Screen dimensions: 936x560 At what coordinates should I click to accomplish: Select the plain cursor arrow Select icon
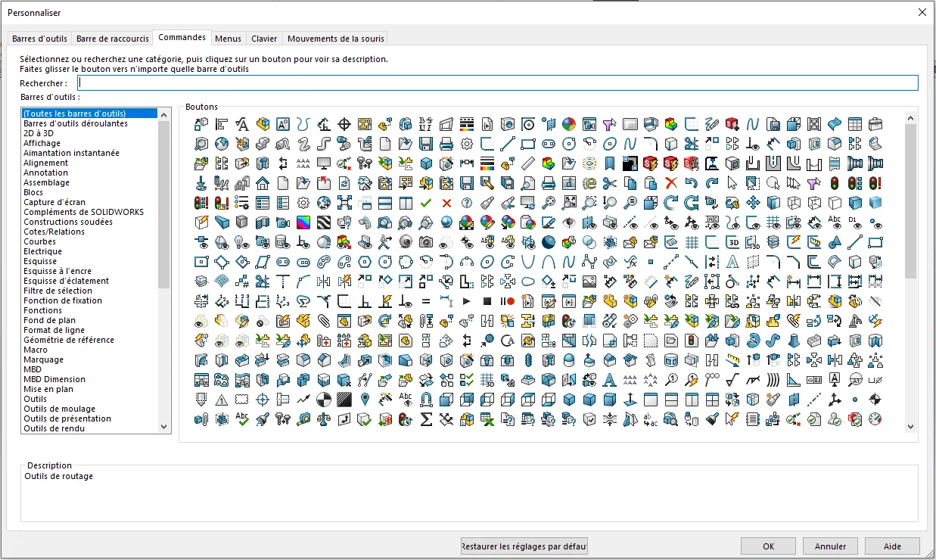pyautogui.click(x=732, y=183)
